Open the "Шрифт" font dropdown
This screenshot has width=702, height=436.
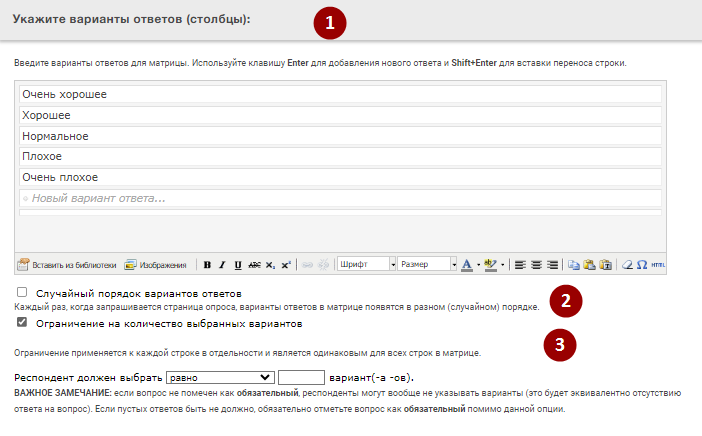[365, 265]
